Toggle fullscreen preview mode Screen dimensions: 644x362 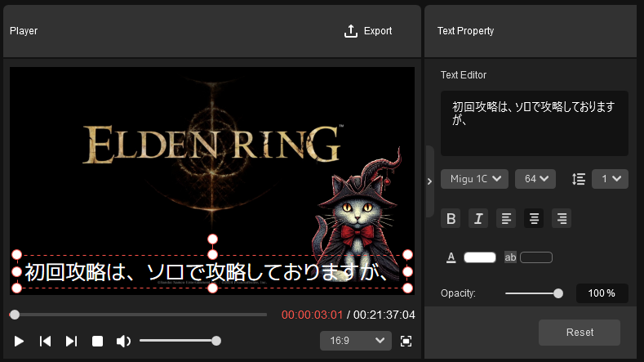coord(406,341)
